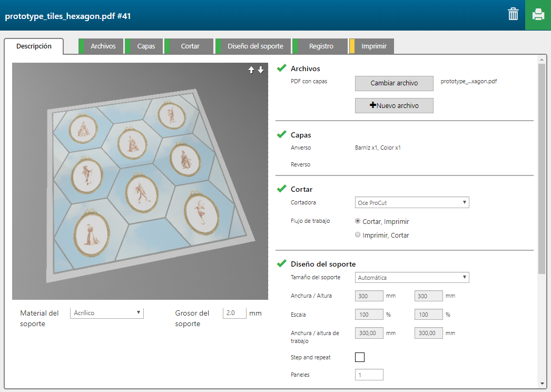Click the Grosor del soporte input field
The height and width of the screenshot is (392, 551).
pos(234,313)
